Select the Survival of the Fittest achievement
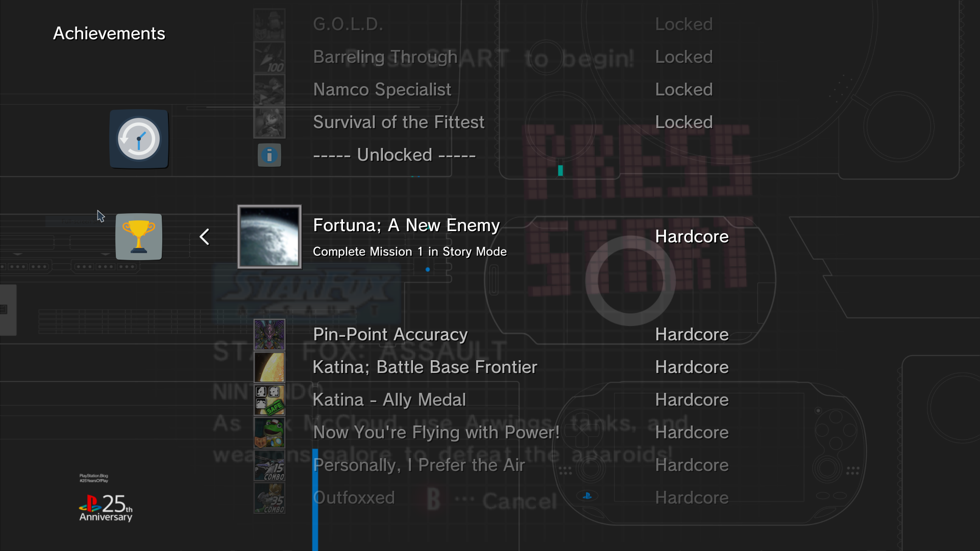This screenshot has width=980, height=551. [398, 122]
